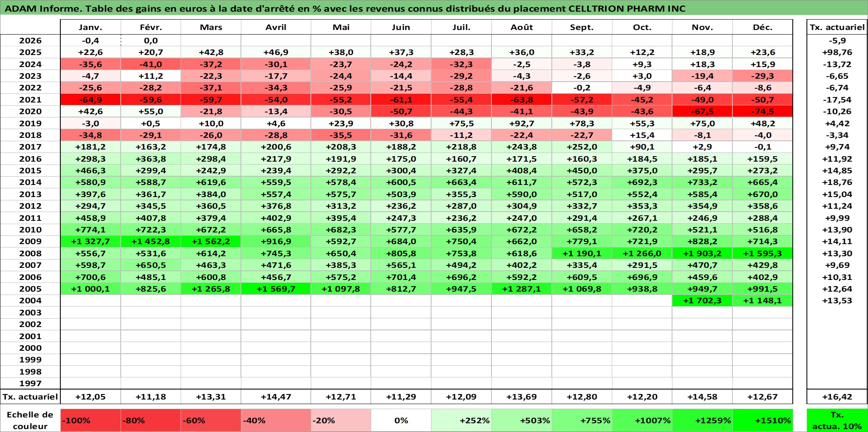Select the -0,2 cell in September 2022
Screen dimensions: 868x432
(x=582, y=87)
